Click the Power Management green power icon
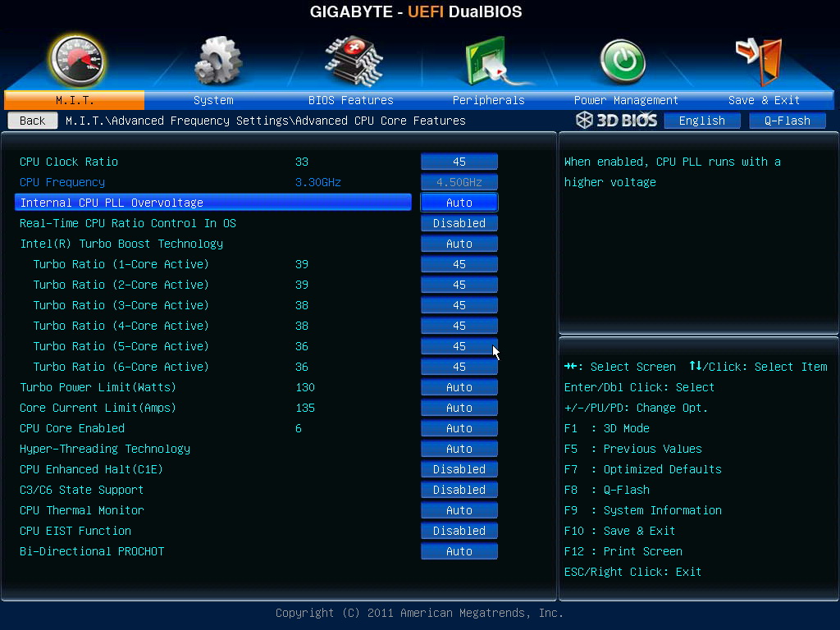Image resolution: width=840 pixels, height=630 pixels. click(623, 62)
